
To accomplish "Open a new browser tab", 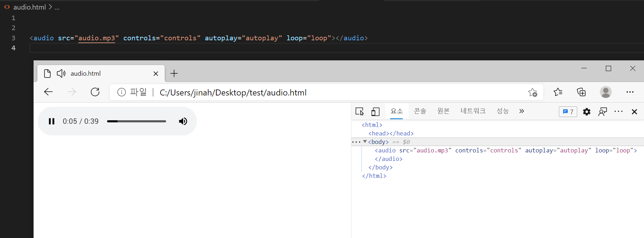I will pos(174,73).
